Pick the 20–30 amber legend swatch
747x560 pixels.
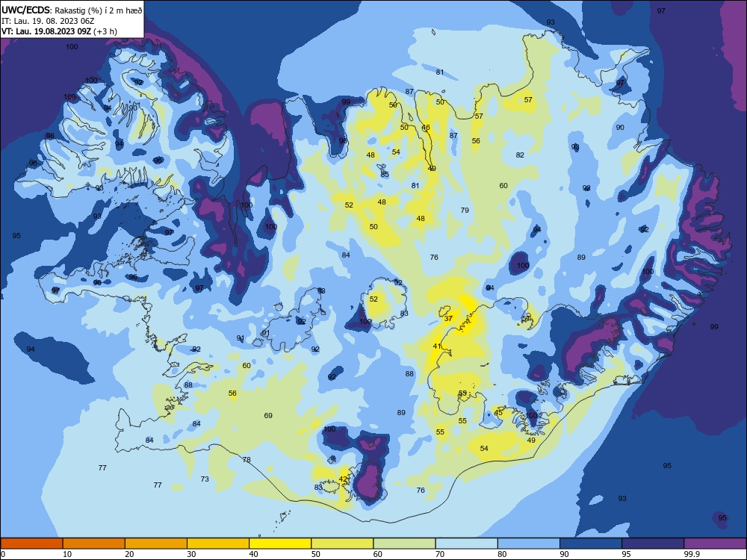pyautogui.click(x=156, y=544)
